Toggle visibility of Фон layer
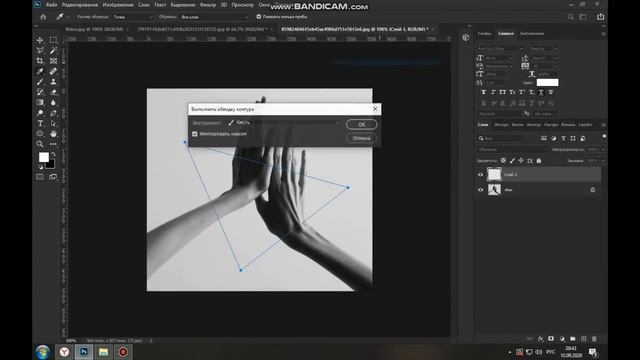This screenshot has height=360, width=640. click(x=480, y=190)
